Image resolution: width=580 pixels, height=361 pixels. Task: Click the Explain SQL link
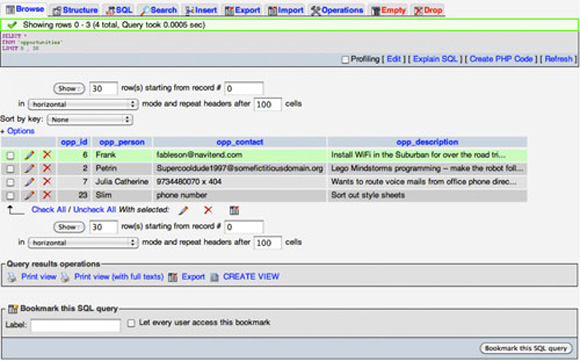point(435,59)
